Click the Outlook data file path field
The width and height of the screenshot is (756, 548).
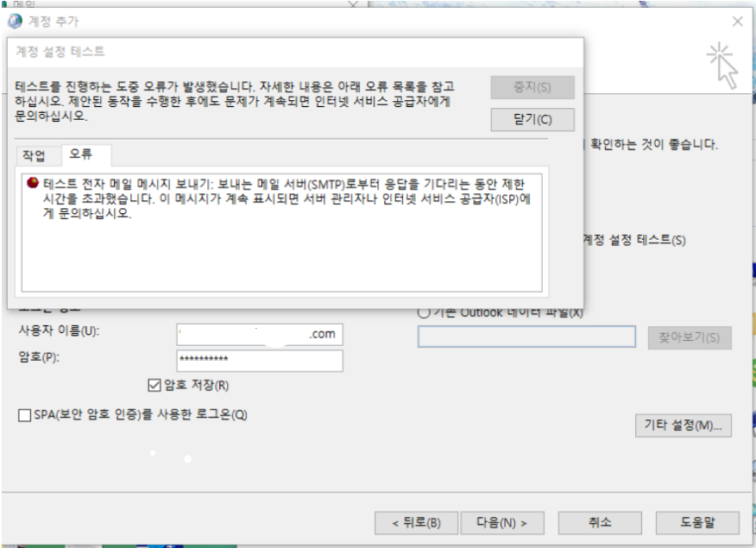click(x=526, y=337)
